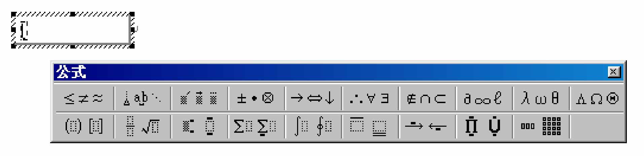Open the products and set theory templates palette
The height and width of the screenshot is (156, 644).
coord(484,127)
